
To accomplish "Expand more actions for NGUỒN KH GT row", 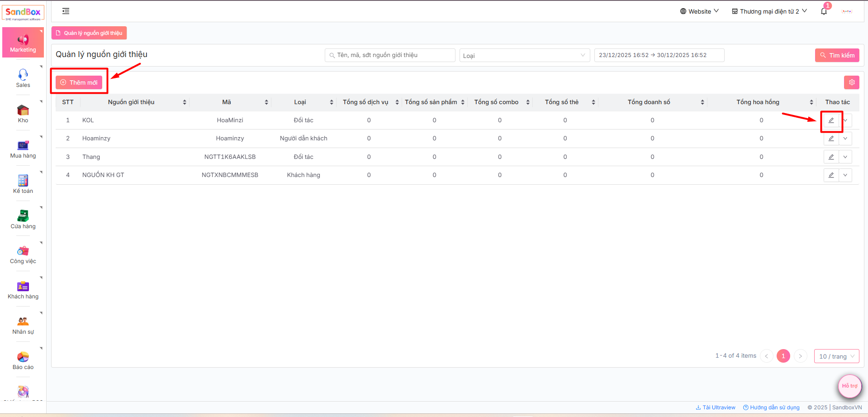I will [845, 175].
